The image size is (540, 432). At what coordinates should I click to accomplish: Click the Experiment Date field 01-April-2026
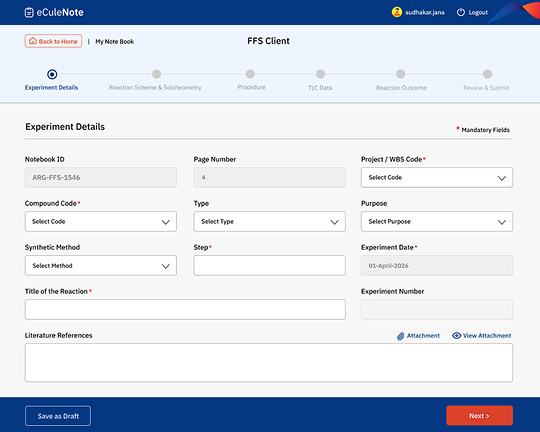point(437,265)
